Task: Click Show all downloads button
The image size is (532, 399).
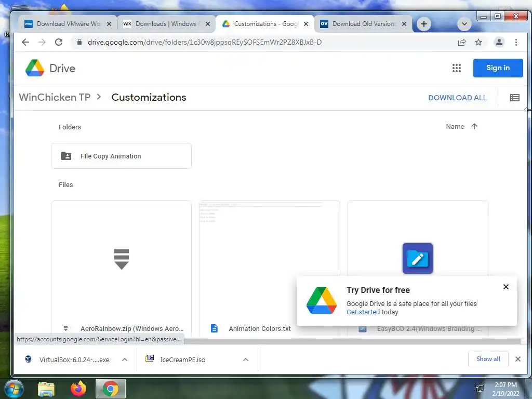Action: 488,359
